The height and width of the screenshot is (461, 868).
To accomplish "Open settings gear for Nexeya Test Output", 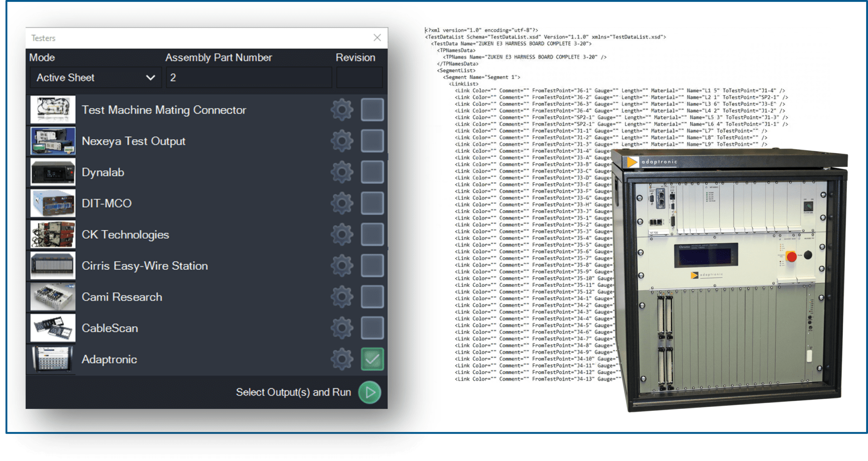I will click(342, 141).
